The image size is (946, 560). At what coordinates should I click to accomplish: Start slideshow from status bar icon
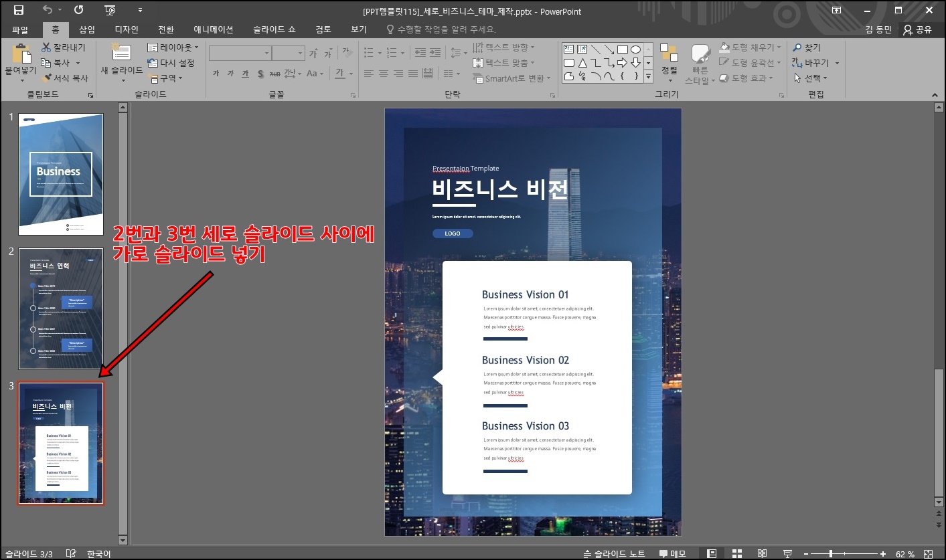tap(787, 553)
